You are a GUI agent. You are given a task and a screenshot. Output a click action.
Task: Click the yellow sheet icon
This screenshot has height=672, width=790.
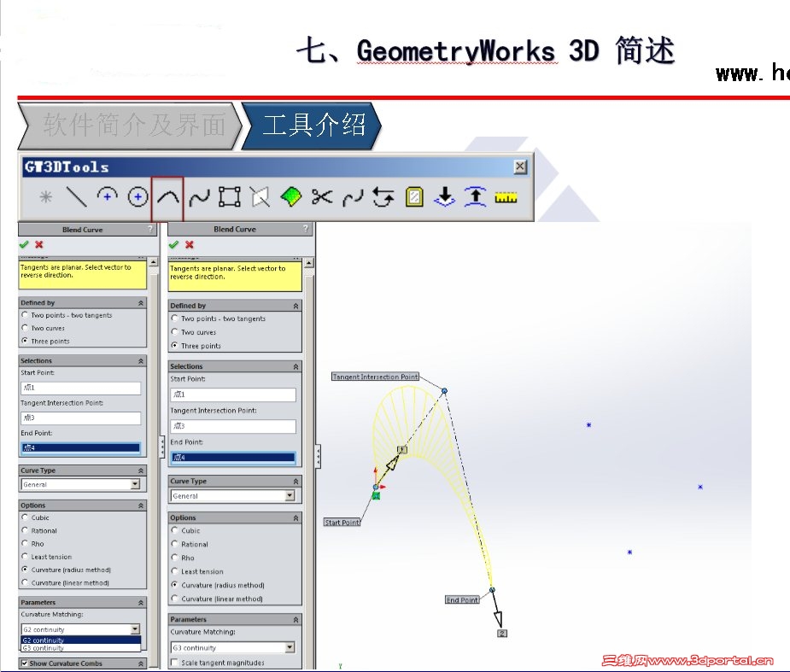(414, 197)
